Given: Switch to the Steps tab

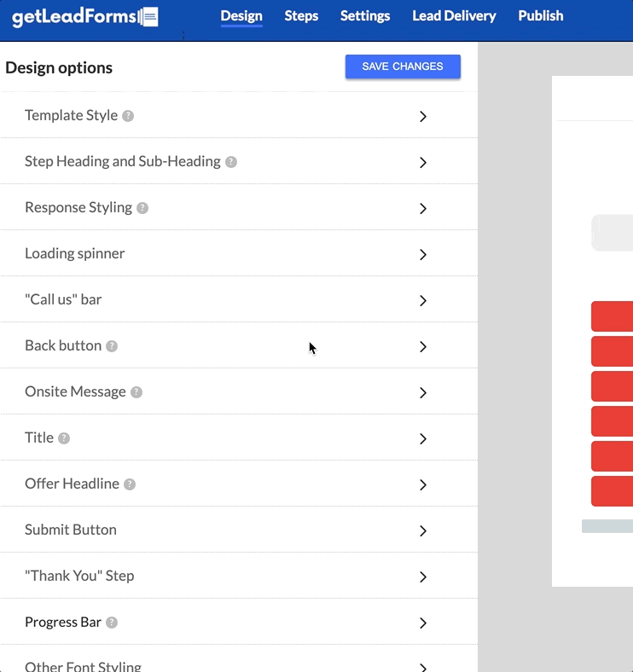Looking at the screenshot, I should [301, 16].
